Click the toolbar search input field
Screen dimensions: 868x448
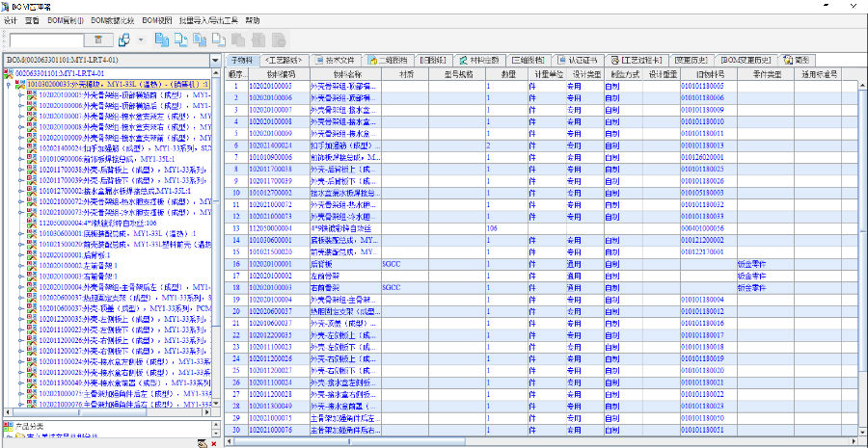[48, 40]
